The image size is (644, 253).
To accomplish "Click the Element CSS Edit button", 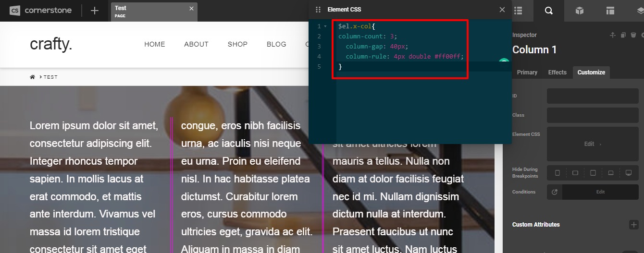I will coord(592,144).
